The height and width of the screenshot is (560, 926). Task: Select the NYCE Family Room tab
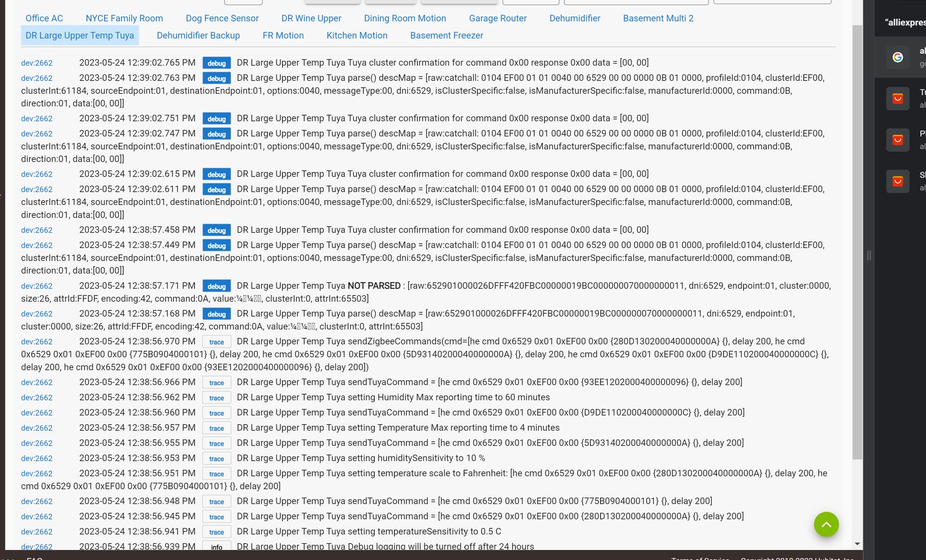124,18
